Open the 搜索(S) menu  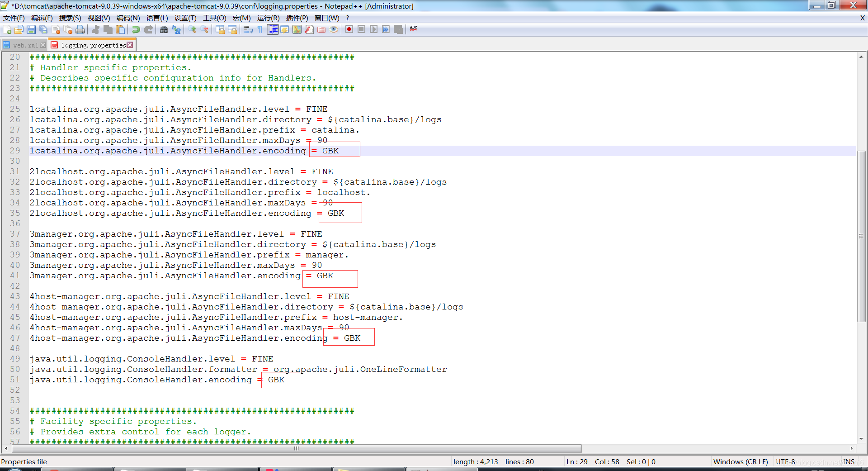pyautogui.click(x=70, y=18)
